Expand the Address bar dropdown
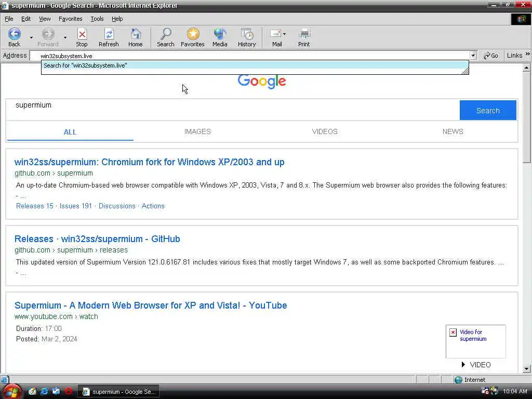This screenshot has height=399, width=532. coord(473,56)
